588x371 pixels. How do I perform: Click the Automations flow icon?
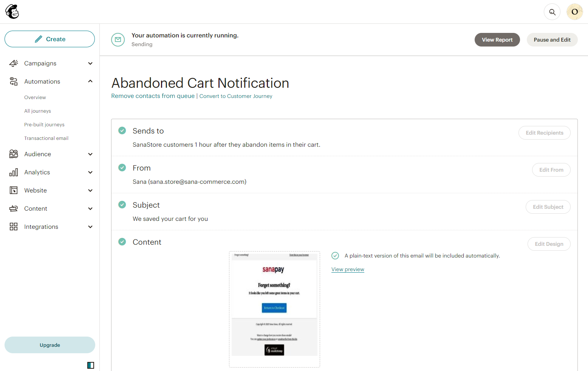point(14,81)
